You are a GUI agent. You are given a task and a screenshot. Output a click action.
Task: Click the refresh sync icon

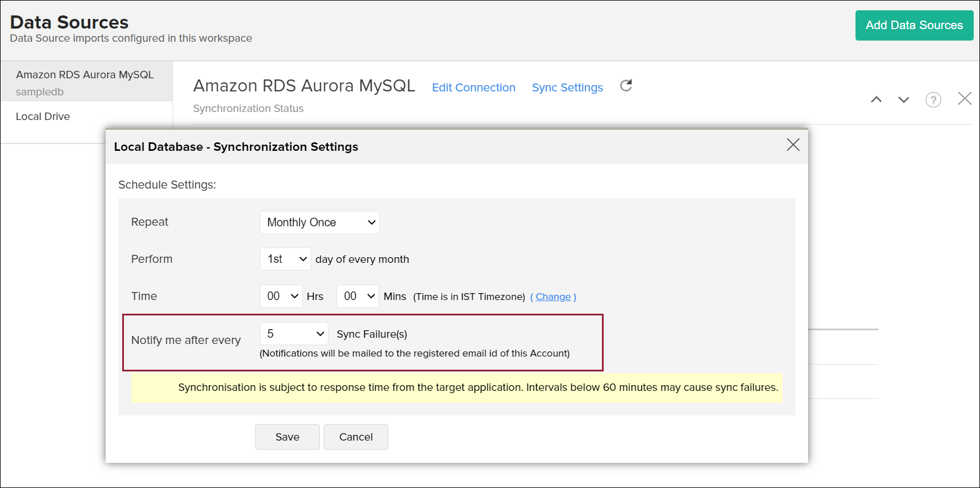626,86
